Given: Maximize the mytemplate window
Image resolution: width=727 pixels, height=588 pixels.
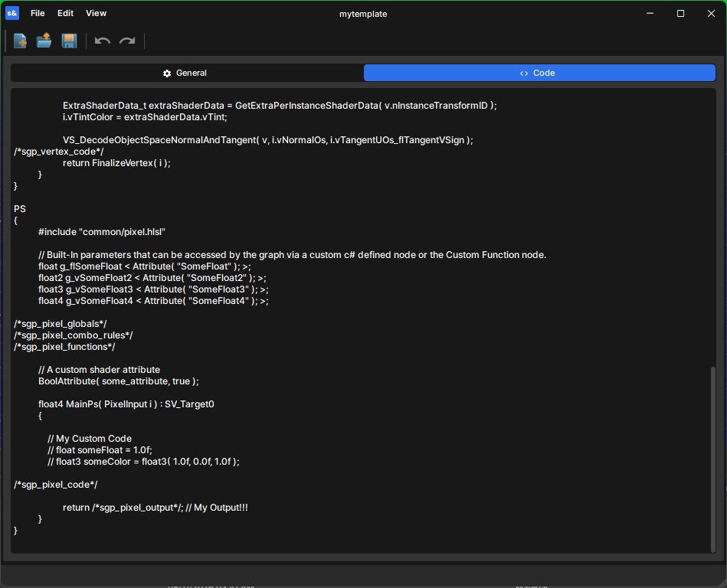Looking at the screenshot, I should [x=680, y=14].
